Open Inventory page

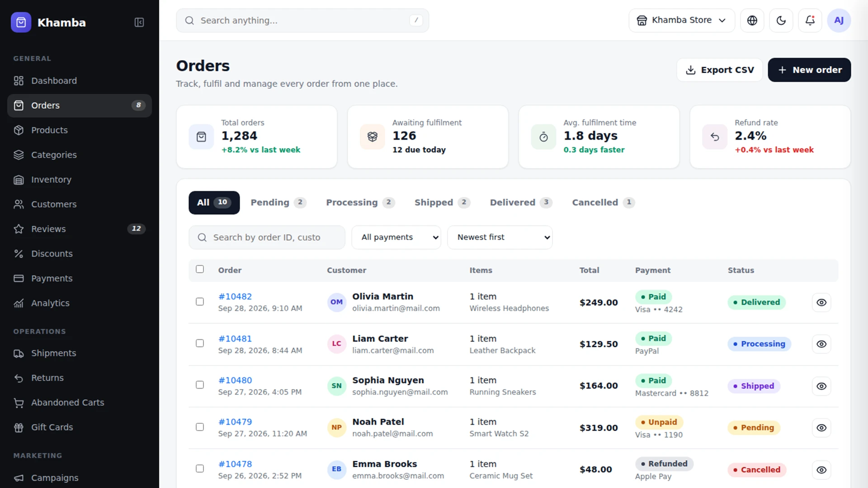click(80, 179)
